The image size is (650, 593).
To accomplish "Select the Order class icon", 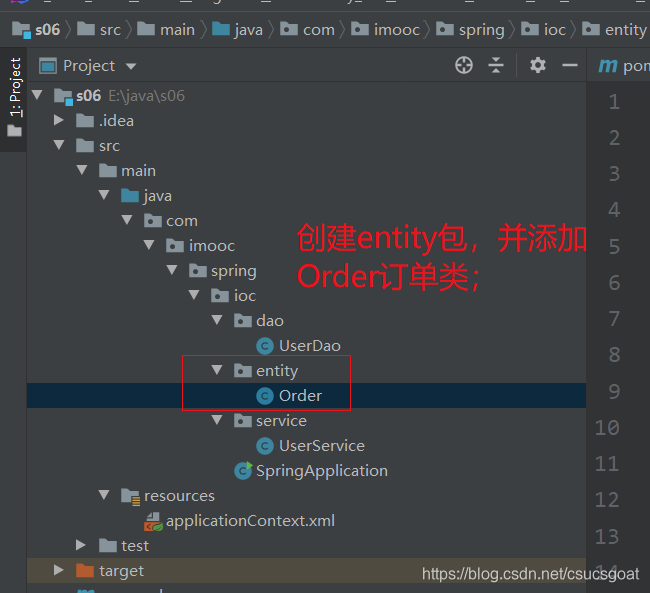I will pyautogui.click(x=265, y=396).
